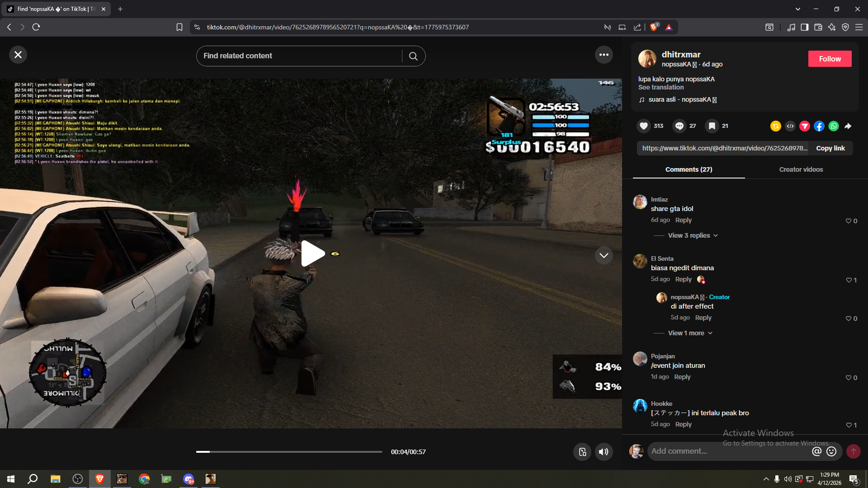
Task: Play the paused video
Action: (x=312, y=253)
